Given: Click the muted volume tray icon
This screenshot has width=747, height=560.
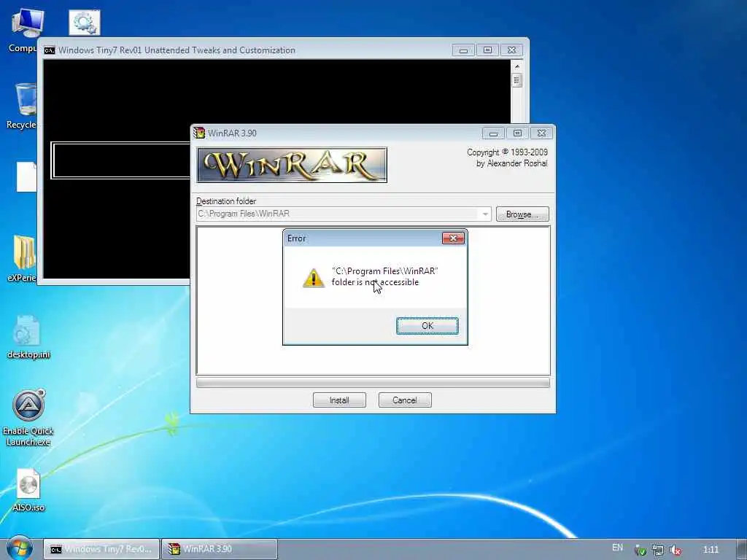Looking at the screenshot, I should pyautogui.click(x=675, y=550).
